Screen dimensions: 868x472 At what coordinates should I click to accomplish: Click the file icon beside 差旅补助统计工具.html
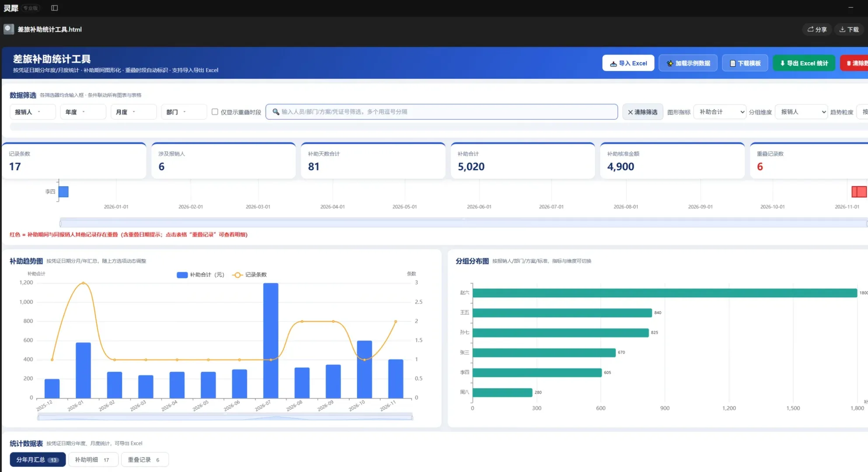pyautogui.click(x=8, y=29)
